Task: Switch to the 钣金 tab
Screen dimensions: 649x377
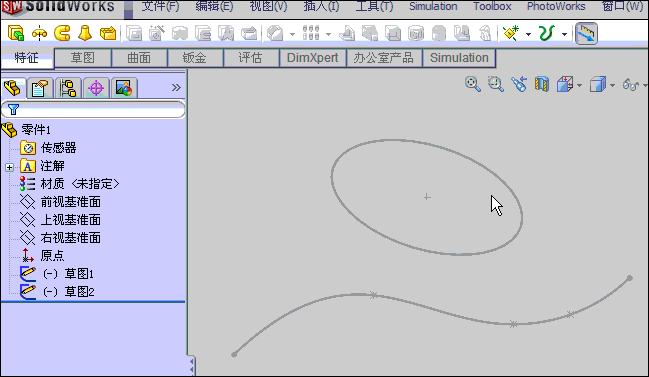Action: [x=195, y=58]
